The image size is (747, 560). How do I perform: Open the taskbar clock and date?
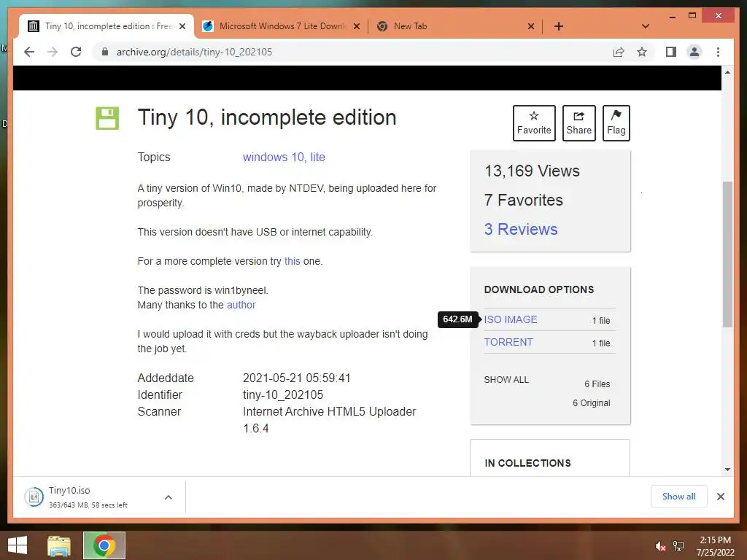[x=715, y=546]
